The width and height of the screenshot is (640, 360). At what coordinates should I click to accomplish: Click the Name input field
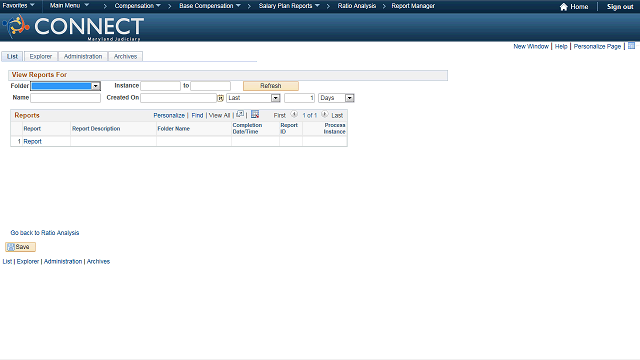pyautogui.click(x=65, y=98)
